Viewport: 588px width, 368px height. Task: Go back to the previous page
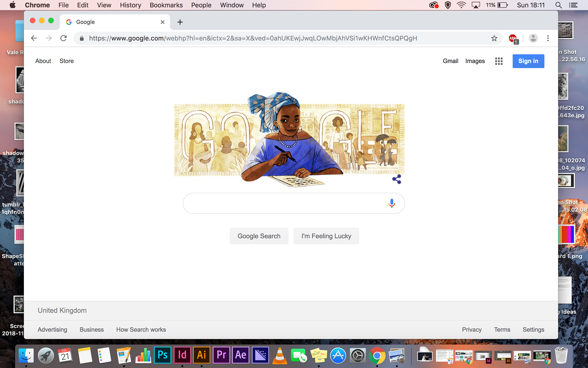(34, 38)
